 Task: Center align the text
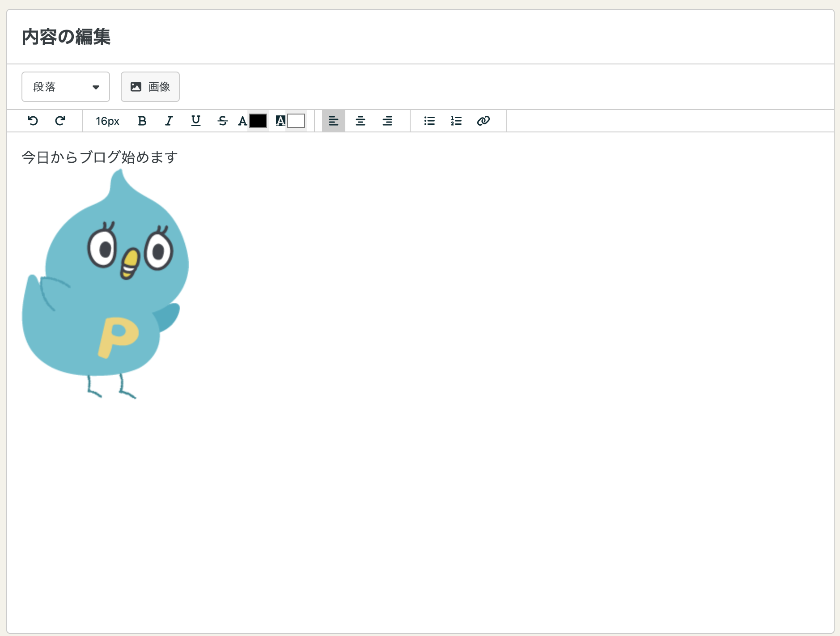click(361, 121)
